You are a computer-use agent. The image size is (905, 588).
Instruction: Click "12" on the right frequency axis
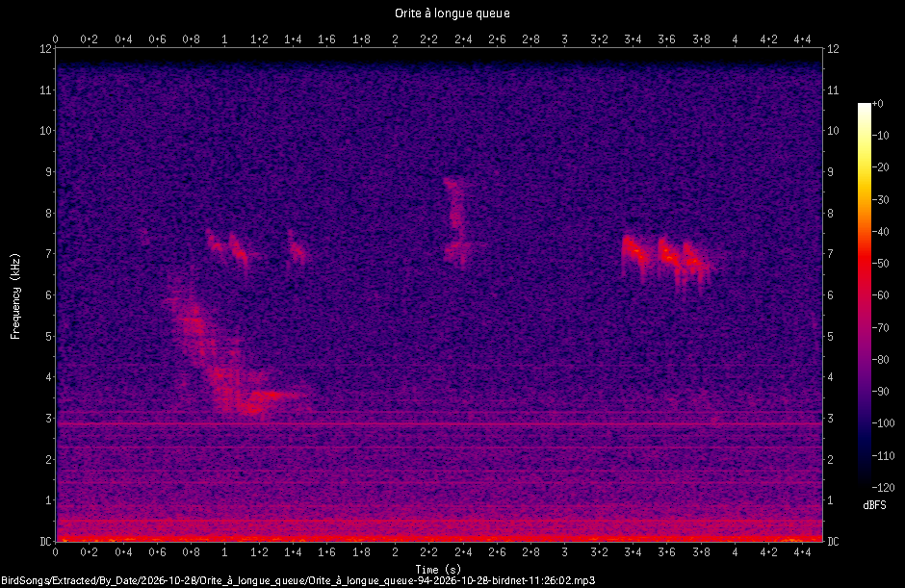[x=833, y=49]
